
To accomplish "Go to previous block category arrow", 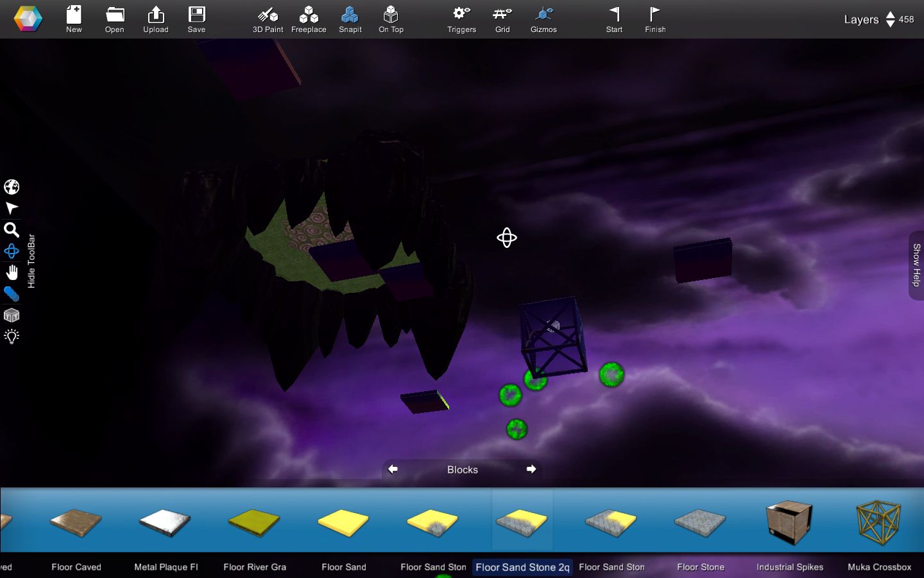I will (393, 469).
